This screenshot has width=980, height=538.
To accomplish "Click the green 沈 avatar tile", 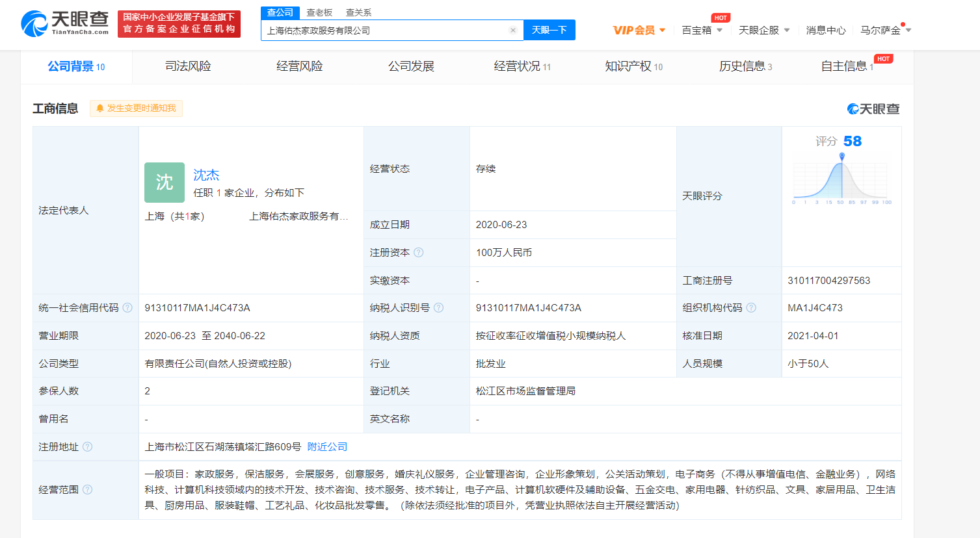I will (165, 183).
